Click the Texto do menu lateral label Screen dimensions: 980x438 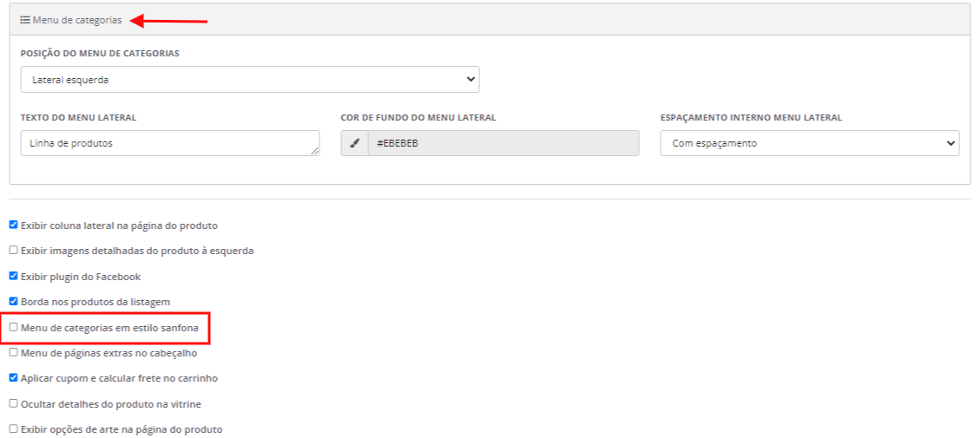(79, 117)
